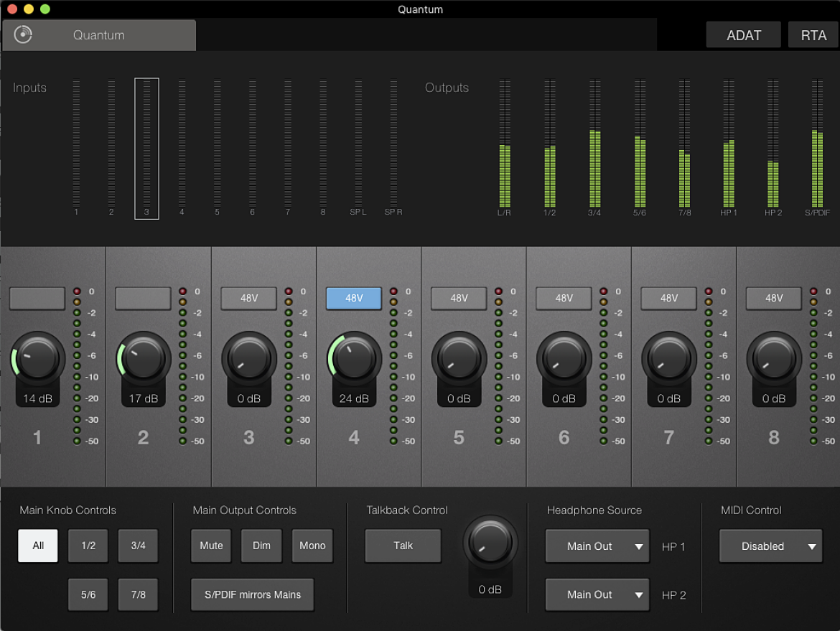Dim the main output
The height and width of the screenshot is (631, 840).
pyautogui.click(x=261, y=546)
